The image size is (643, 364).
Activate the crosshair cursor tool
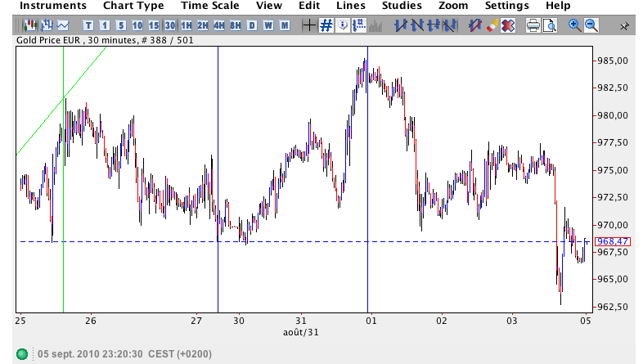pos(308,25)
